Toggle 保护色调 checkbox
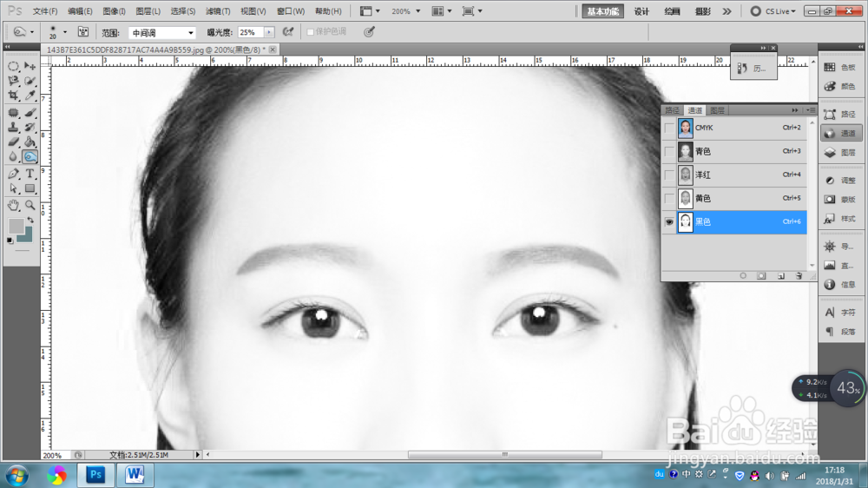This screenshot has width=868, height=488. 311,32
